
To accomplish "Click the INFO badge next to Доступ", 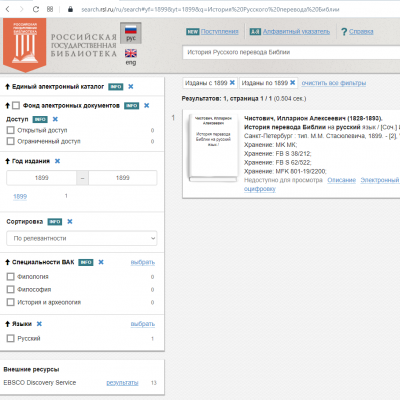I will (x=40, y=119).
